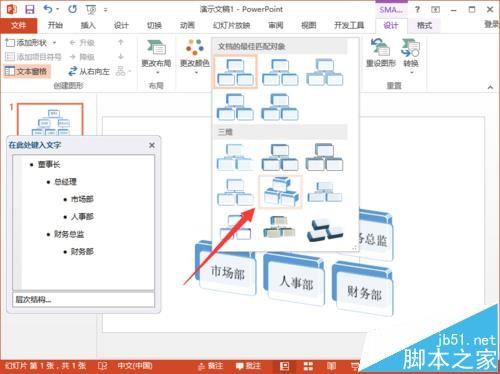Select fifth style in best-match group
Viewport: 500px width, 374px height.
(280, 106)
